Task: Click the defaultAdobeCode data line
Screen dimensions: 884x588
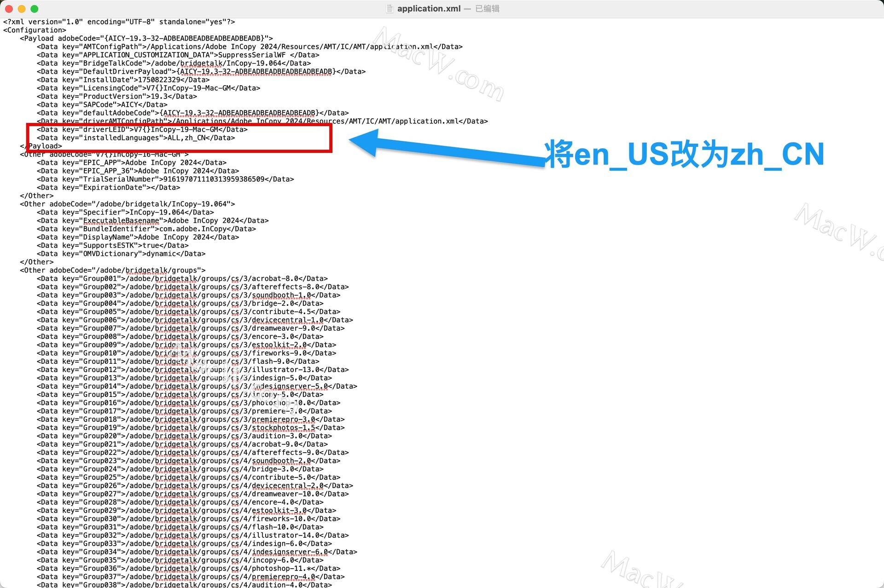Action: pyautogui.click(x=193, y=113)
